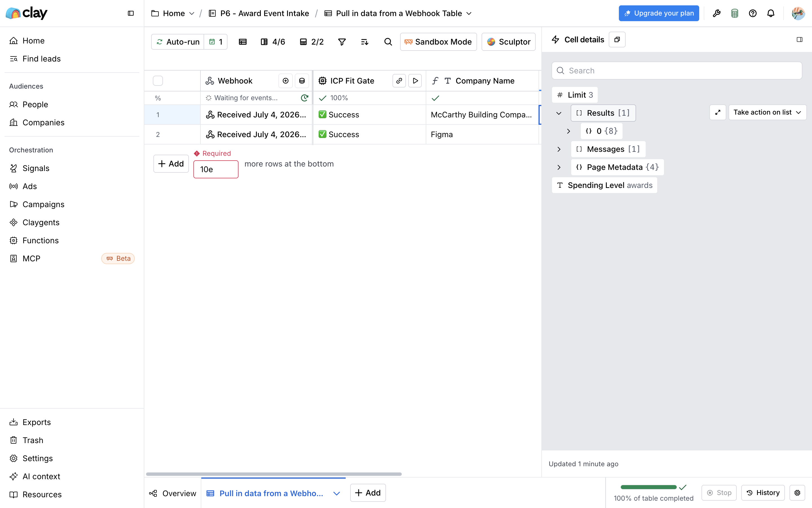Click the table completion progress bar

tap(648, 487)
